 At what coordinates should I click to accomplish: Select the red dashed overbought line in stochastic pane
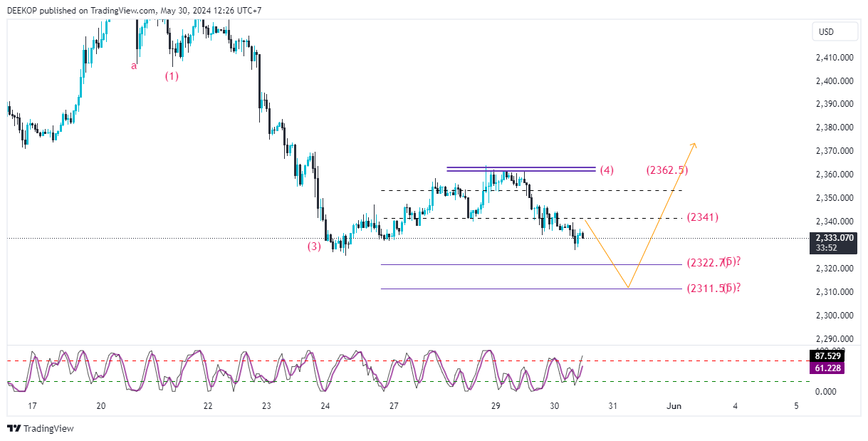coord(407,361)
